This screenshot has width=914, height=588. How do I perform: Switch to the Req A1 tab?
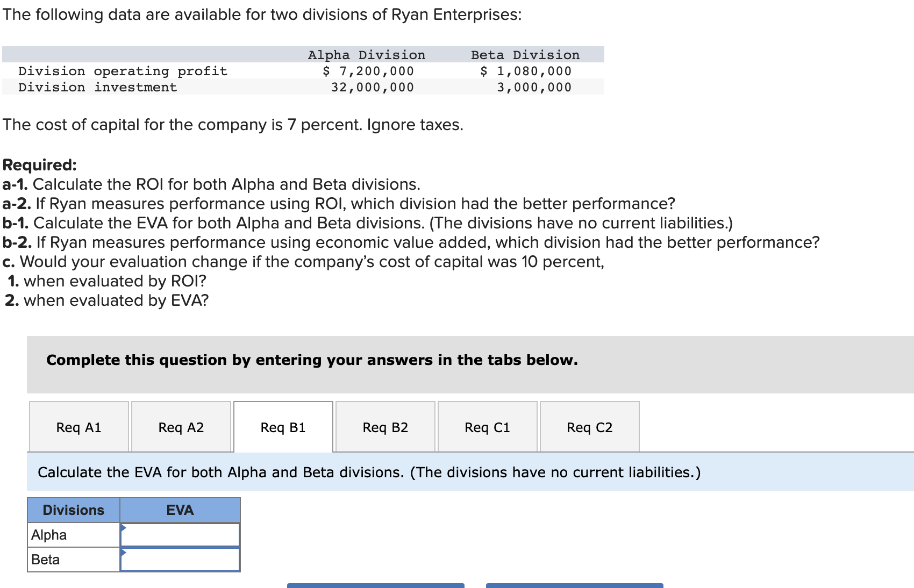78,427
